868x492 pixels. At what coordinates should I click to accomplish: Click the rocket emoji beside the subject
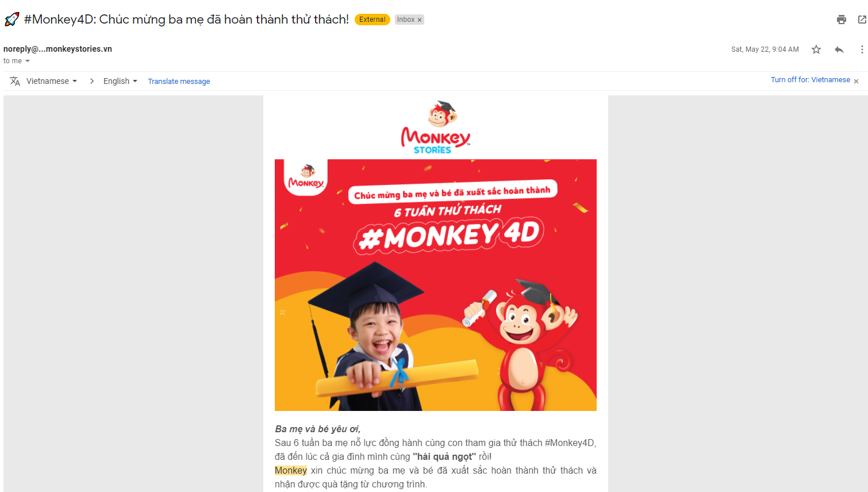click(11, 20)
